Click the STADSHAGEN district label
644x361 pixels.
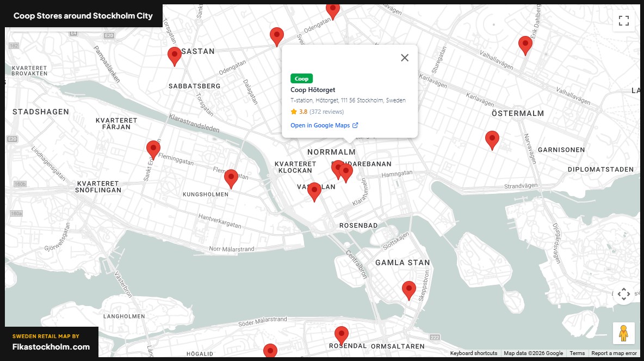[x=41, y=112]
